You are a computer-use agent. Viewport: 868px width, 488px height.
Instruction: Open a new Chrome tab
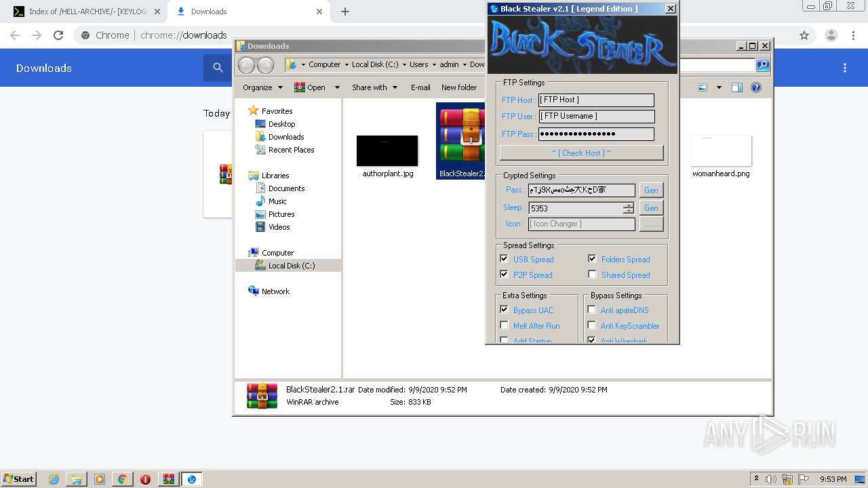(345, 12)
